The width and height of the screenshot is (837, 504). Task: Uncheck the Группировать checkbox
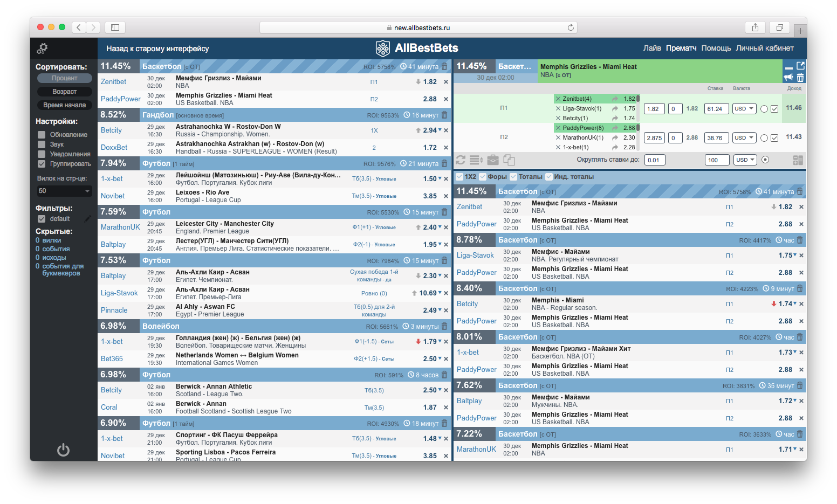point(42,164)
